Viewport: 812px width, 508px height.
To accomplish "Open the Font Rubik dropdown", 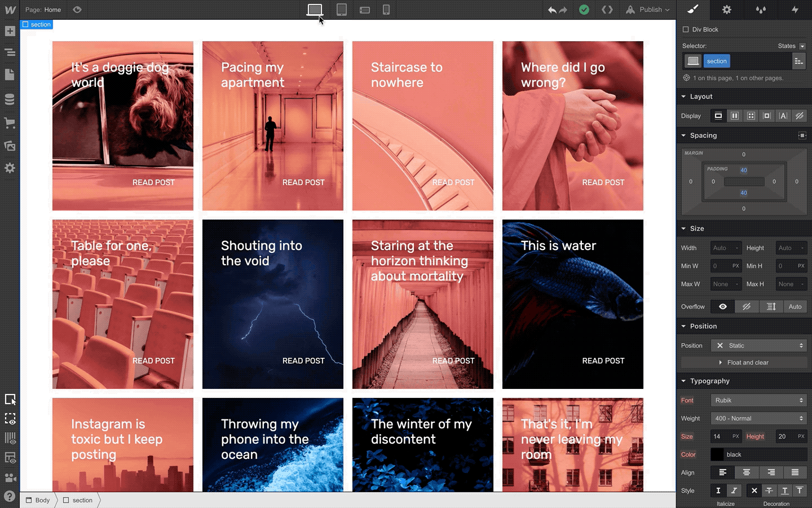I will (x=759, y=400).
